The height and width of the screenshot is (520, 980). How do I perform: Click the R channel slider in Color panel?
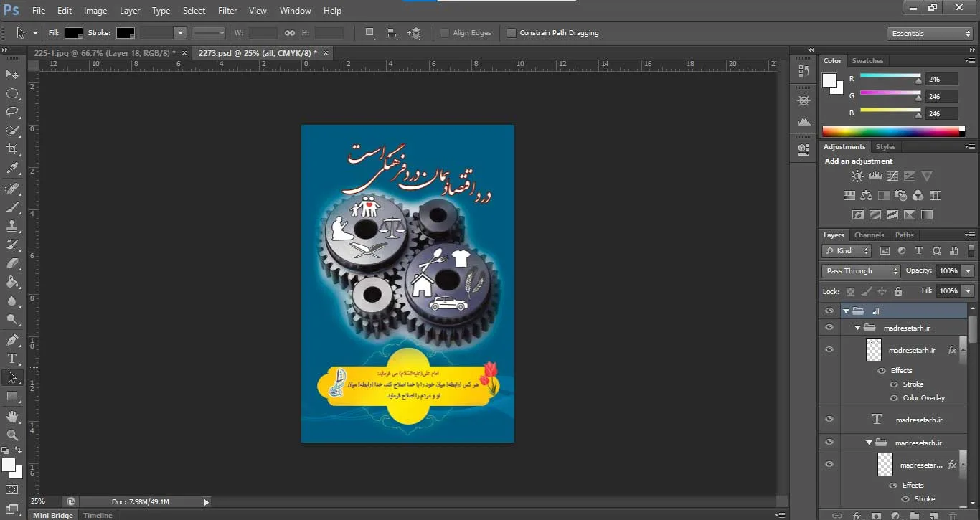(890, 77)
